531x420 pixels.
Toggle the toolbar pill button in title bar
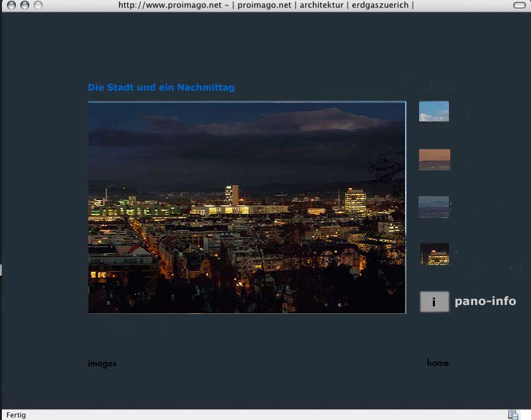pyautogui.click(x=519, y=5)
